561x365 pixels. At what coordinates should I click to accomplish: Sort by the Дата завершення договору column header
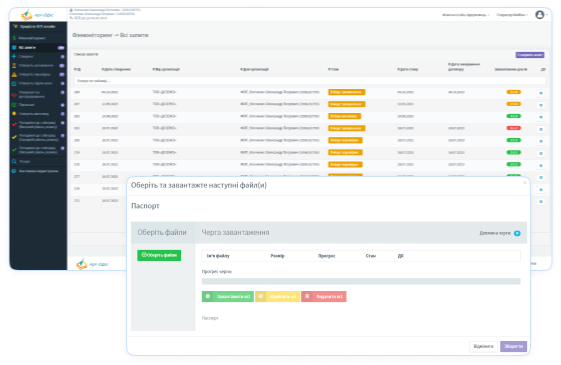click(x=464, y=67)
